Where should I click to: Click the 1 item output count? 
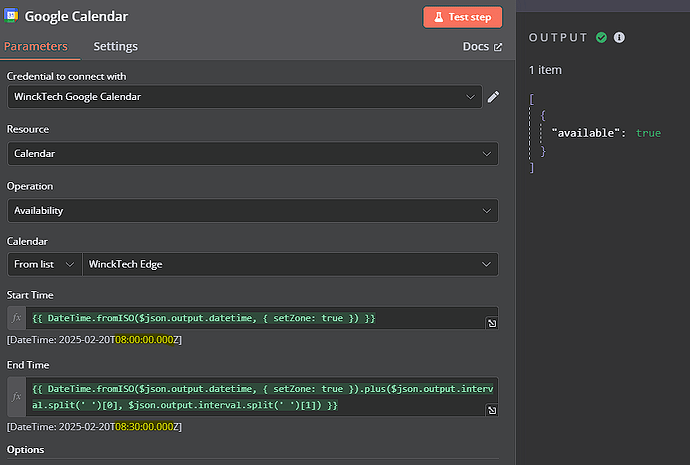(x=545, y=70)
